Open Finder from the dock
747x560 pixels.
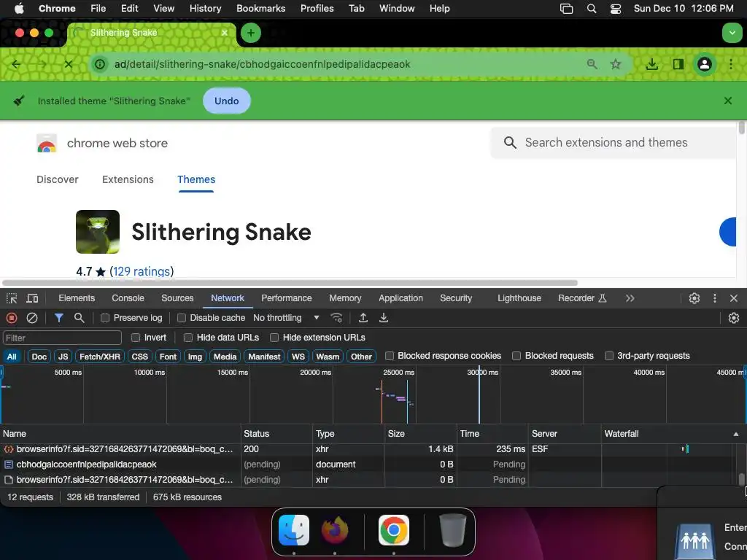[294, 530]
